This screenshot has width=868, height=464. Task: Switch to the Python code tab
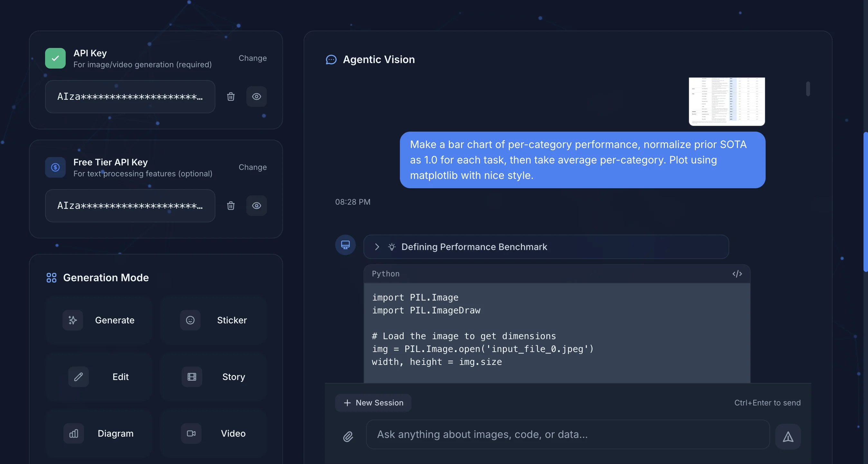(386, 274)
